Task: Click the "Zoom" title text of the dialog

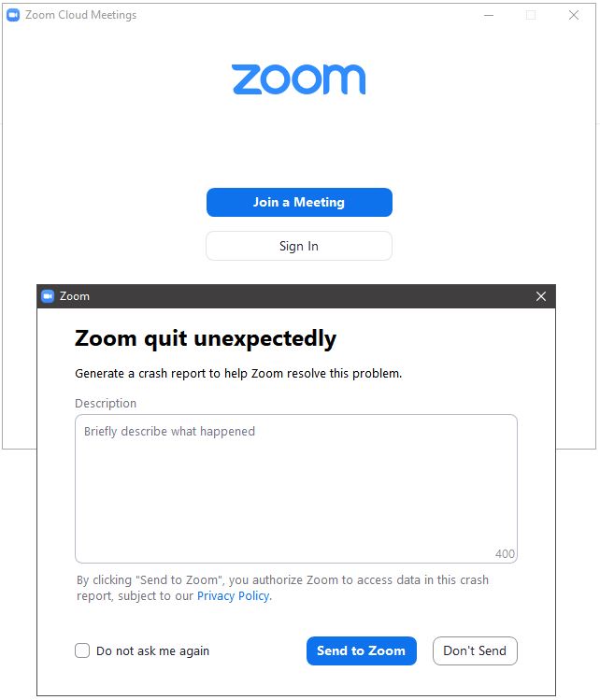Action: click(75, 296)
